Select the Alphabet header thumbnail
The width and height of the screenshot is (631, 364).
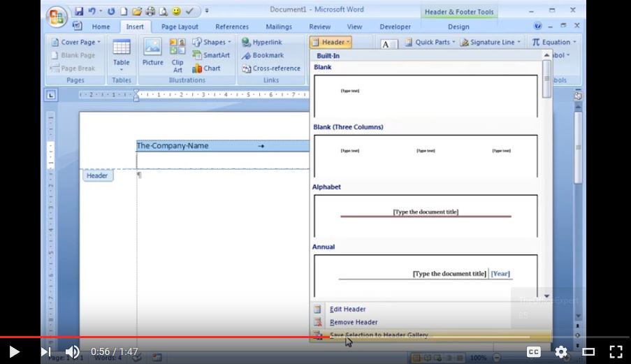[426, 216]
